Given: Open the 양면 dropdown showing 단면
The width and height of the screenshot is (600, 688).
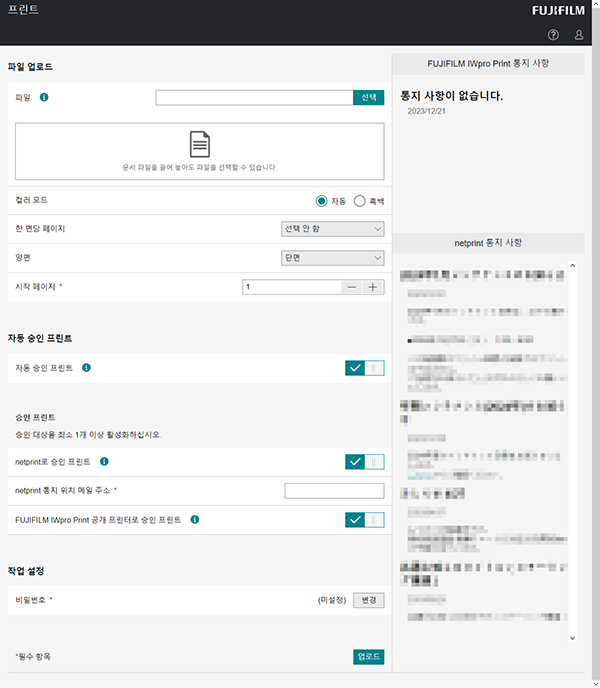Looking at the screenshot, I should click(333, 258).
